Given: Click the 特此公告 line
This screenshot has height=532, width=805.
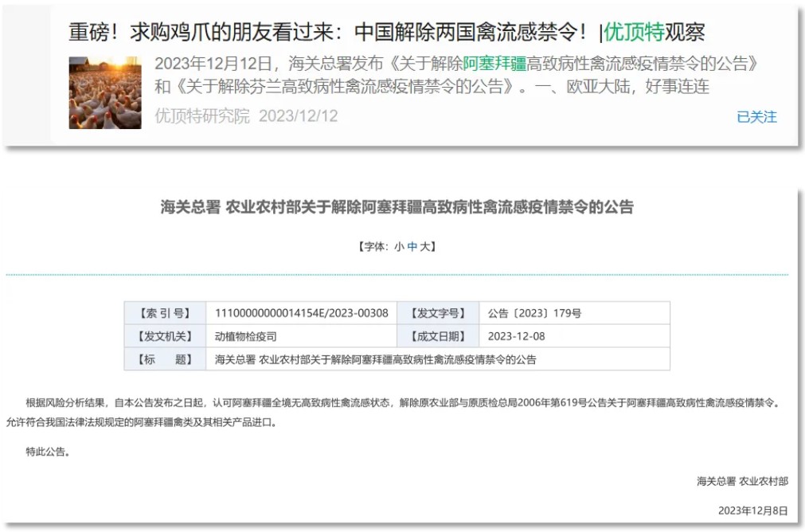Looking at the screenshot, I should click(48, 452).
